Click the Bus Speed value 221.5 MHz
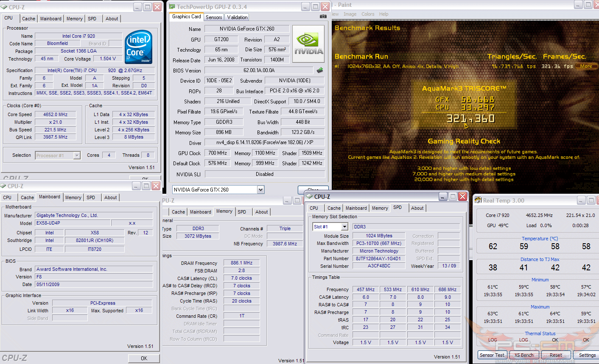Viewport: 599px width, 364px height. 56,130
